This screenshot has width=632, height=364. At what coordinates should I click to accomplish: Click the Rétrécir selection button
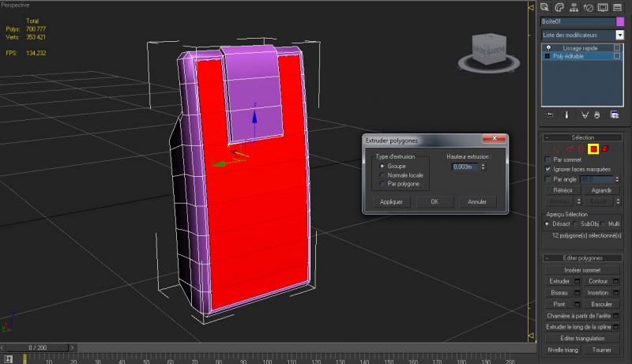[x=562, y=190]
